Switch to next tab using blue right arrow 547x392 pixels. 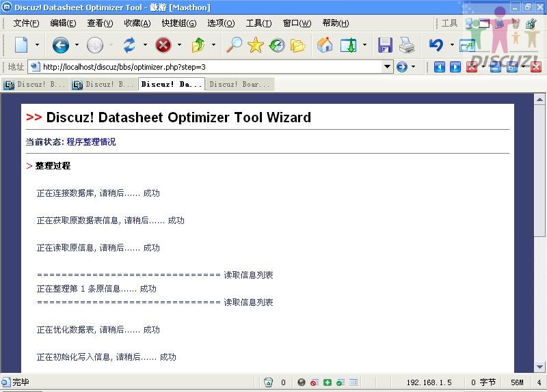(x=455, y=67)
